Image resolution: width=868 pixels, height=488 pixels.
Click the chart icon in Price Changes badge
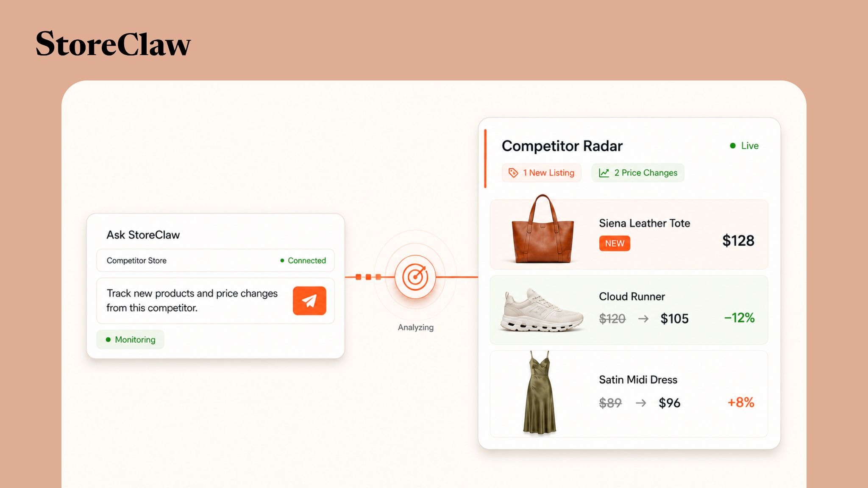604,173
